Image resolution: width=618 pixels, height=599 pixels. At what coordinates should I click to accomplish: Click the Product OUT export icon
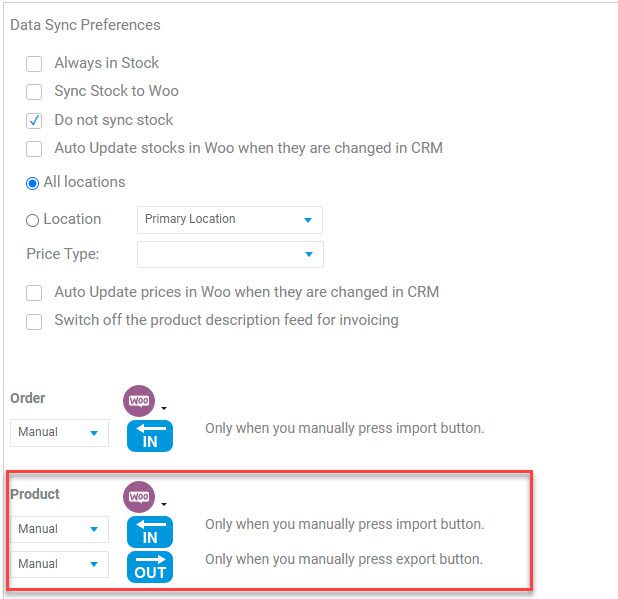pyautogui.click(x=150, y=567)
